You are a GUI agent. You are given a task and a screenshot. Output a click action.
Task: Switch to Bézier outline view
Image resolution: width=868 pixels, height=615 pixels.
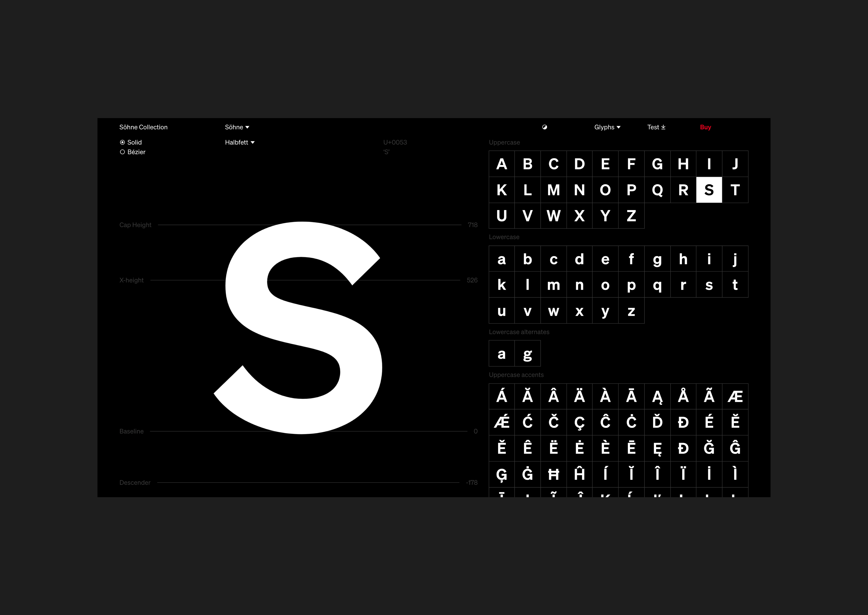click(x=122, y=152)
